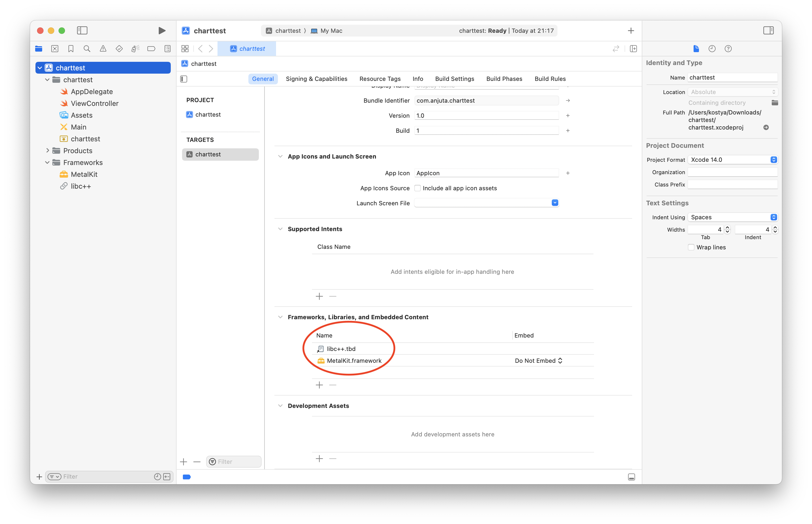This screenshot has width=812, height=524.
Task: Open the Build Rules tab
Action: coord(550,79)
